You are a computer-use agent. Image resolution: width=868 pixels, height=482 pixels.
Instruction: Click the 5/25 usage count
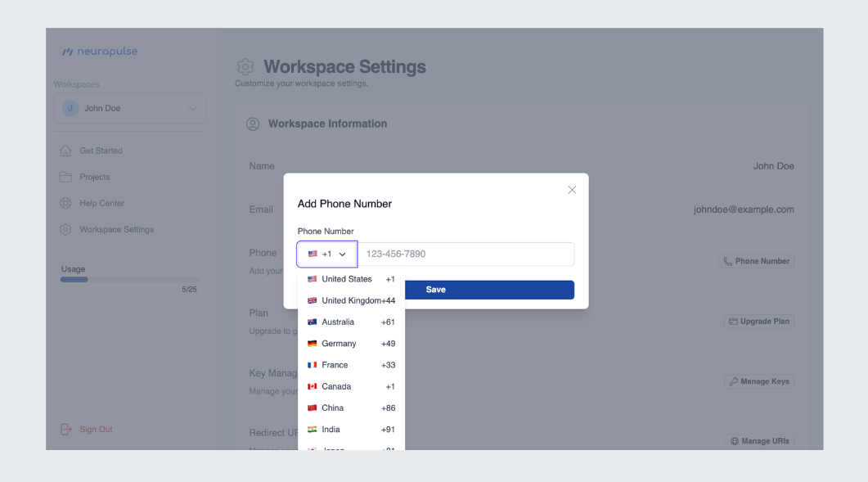tap(189, 290)
